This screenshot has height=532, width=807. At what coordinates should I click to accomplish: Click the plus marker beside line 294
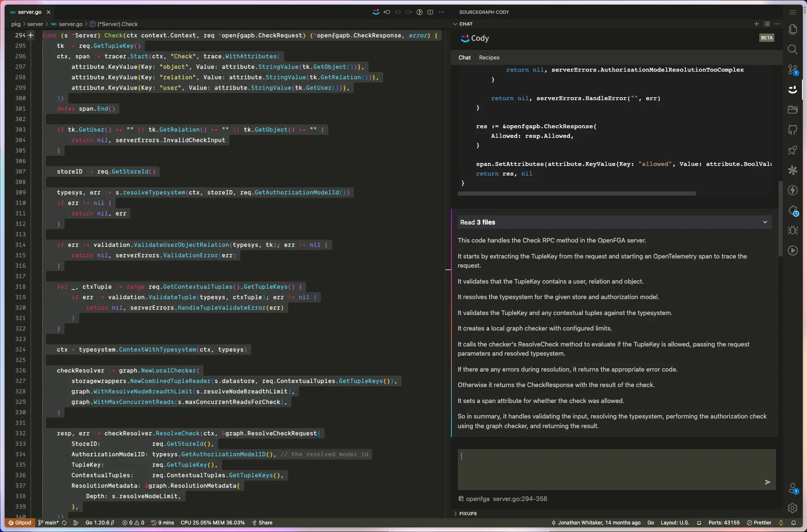pos(31,36)
